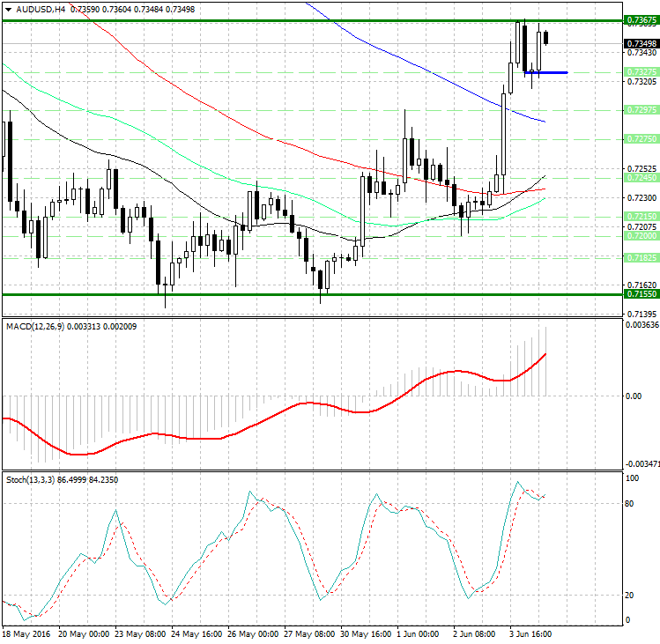Click the 1 Jun 00:00 time label
The width and height of the screenshot is (660, 644).
tap(419, 634)
